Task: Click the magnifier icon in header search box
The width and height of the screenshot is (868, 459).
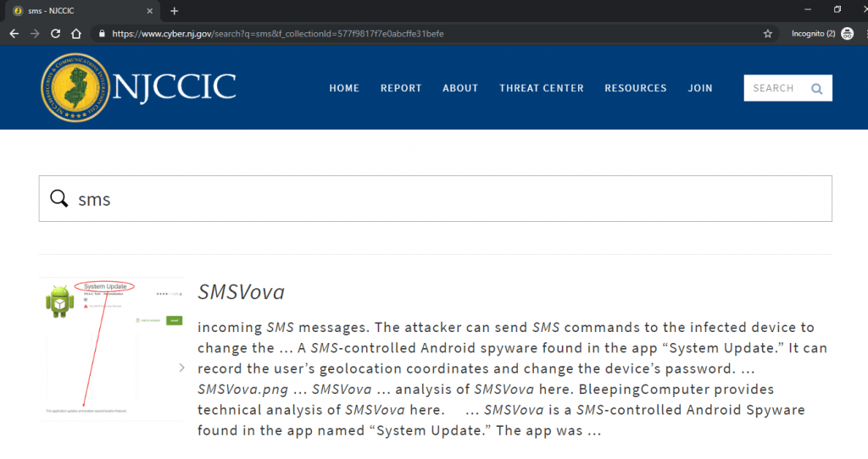Action: tap(816, 88)
